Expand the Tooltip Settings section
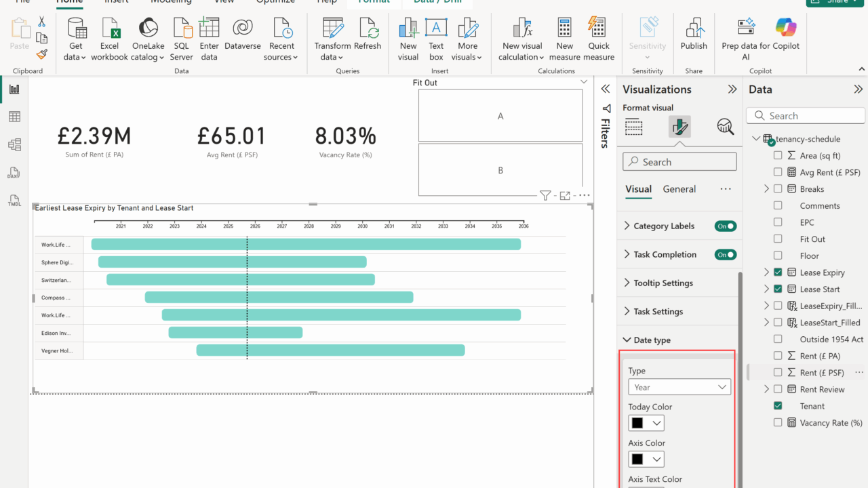Viewport: 868px width, 488px height. (663, 283)
